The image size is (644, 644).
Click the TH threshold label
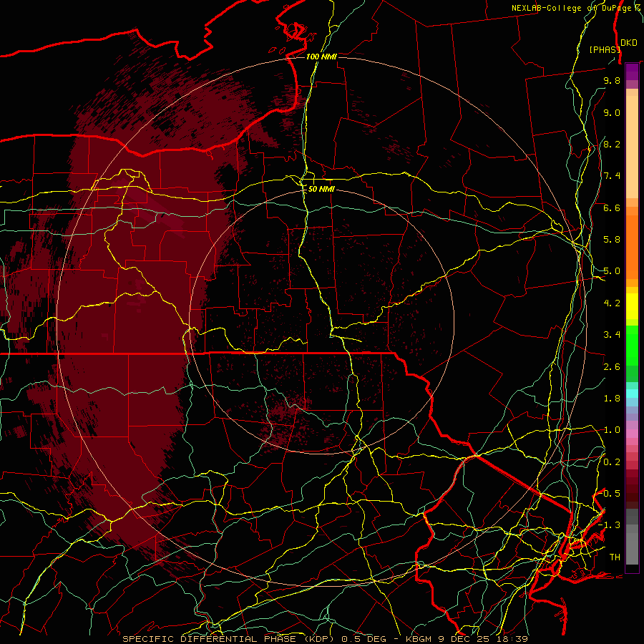pos(615,557)
